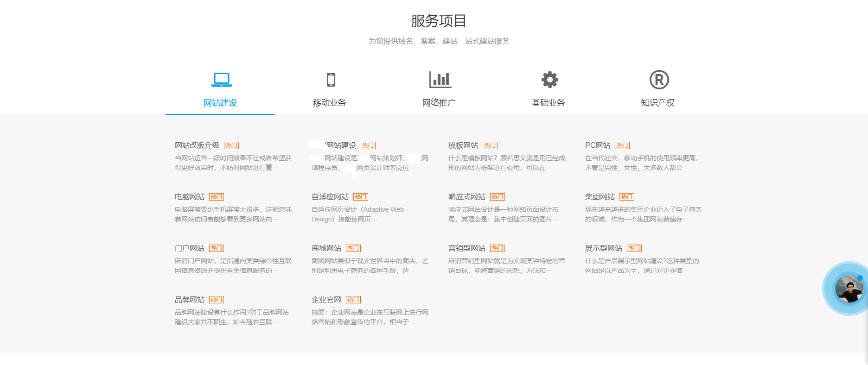Click the 热门 badge beside 企业官网
Screen dimensions: 868x365
(x=353, y=300)
